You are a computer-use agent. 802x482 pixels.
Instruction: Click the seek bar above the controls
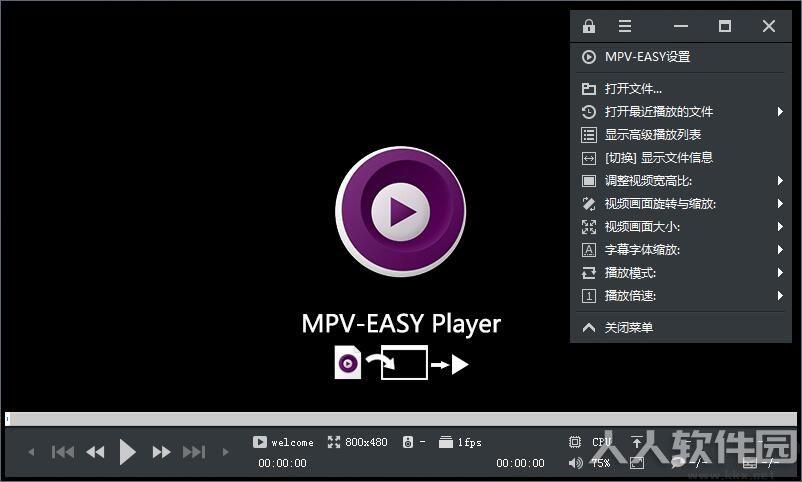point(401,419)
